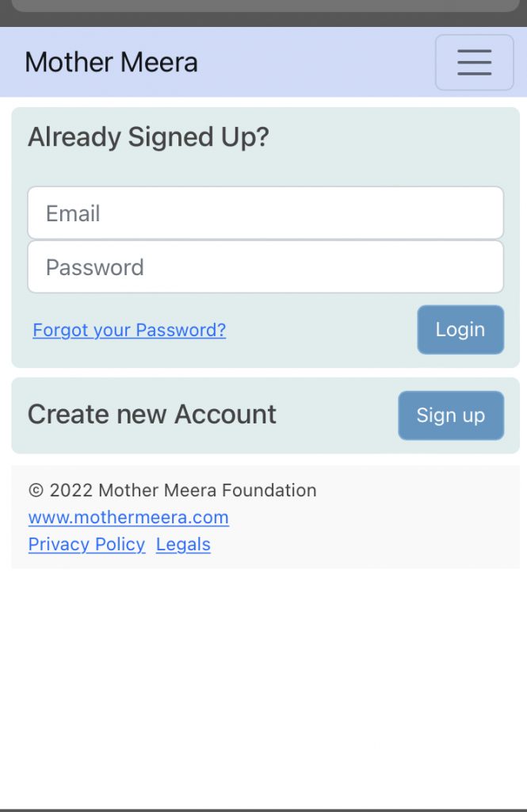
Task: Tap the browser address bar at top
Action: [265, 6]
